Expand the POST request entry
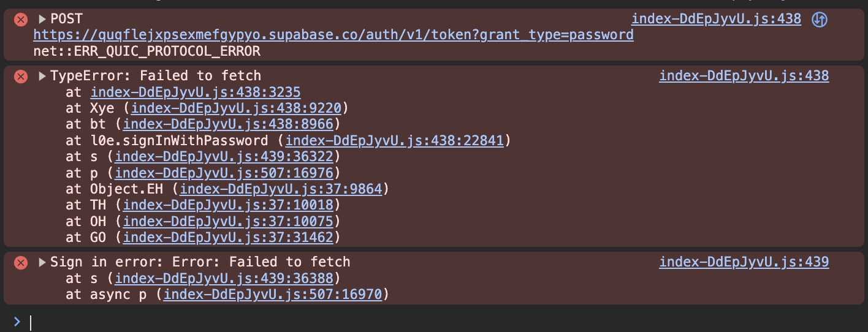The image size is (868, 332). (x=42, y=20)
